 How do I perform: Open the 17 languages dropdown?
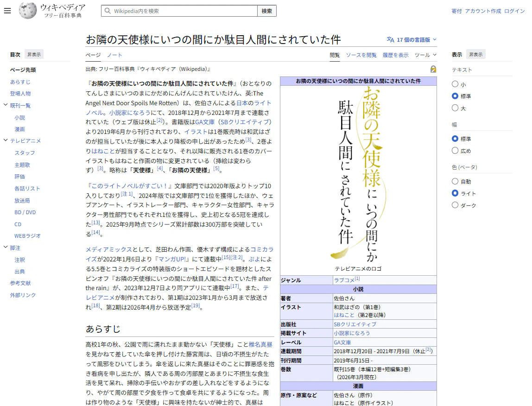(412, 40)
